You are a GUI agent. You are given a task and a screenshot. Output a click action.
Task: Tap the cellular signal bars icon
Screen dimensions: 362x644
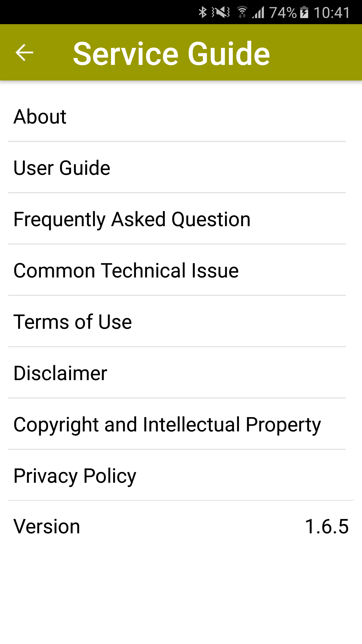[258, 12]
